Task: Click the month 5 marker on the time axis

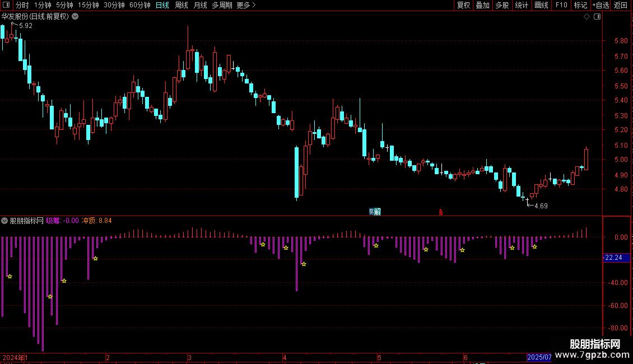Action: tap(379, 357)
